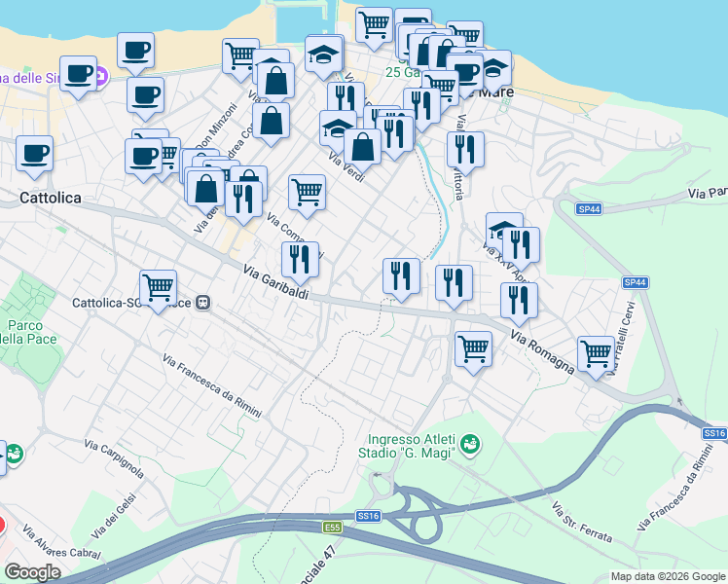
Task: Open restaurant marker on Via Vittoria
Action: tap(465, 153)
